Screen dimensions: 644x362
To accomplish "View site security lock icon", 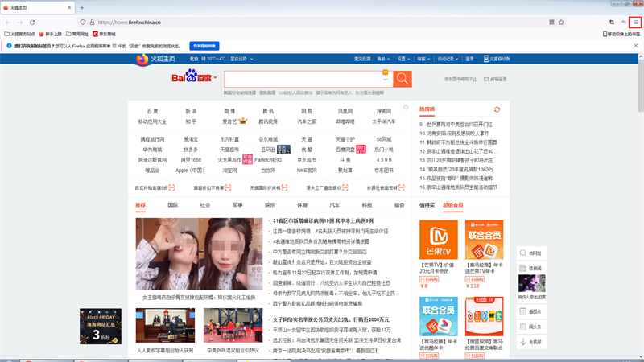I will (x=92, y=23).
